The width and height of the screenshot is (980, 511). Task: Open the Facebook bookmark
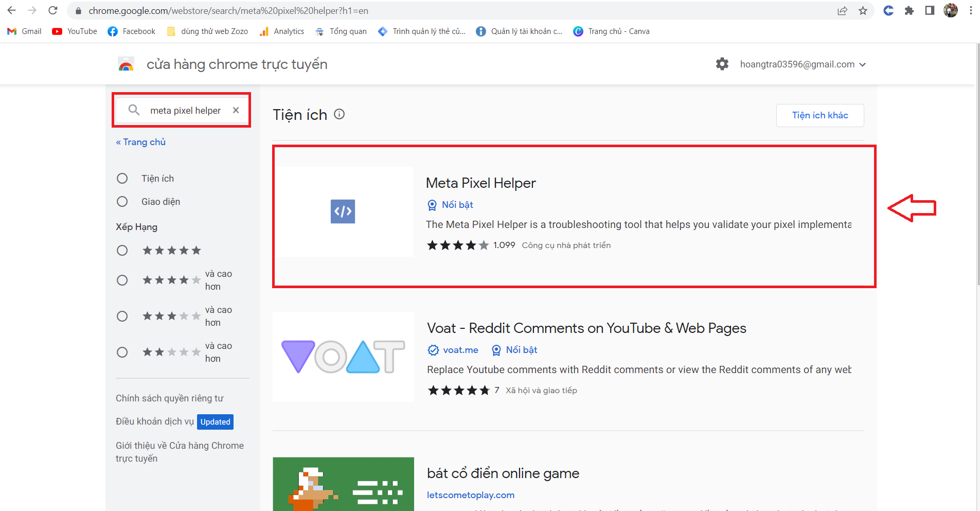click(x=132, y=31)
